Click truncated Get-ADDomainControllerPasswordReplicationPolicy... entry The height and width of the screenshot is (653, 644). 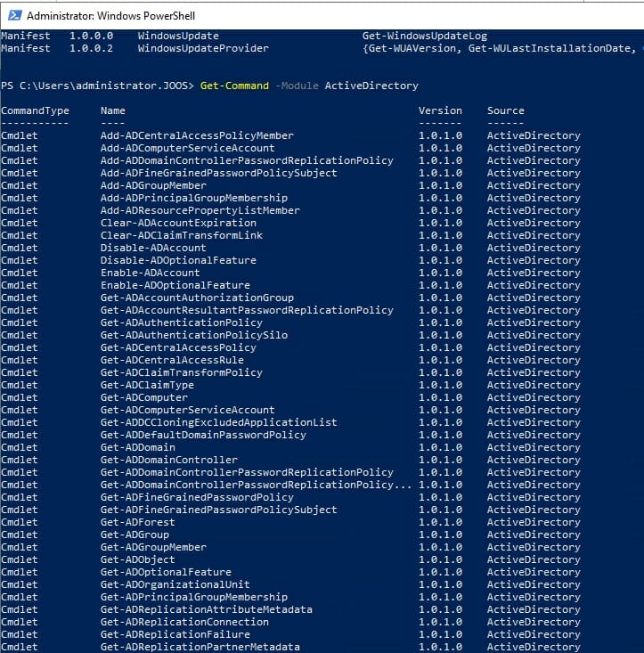(256, 486)
